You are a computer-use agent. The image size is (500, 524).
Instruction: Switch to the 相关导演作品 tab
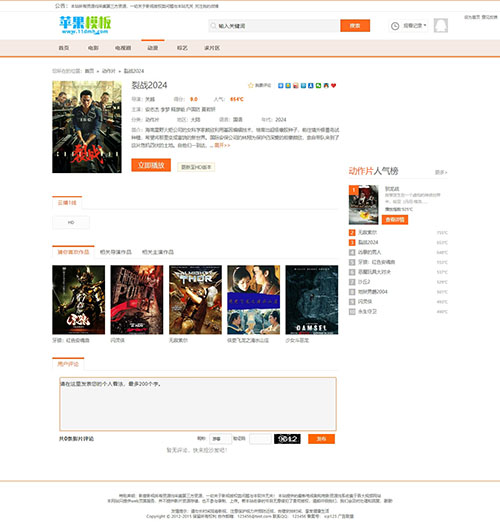tap(116, 252)
